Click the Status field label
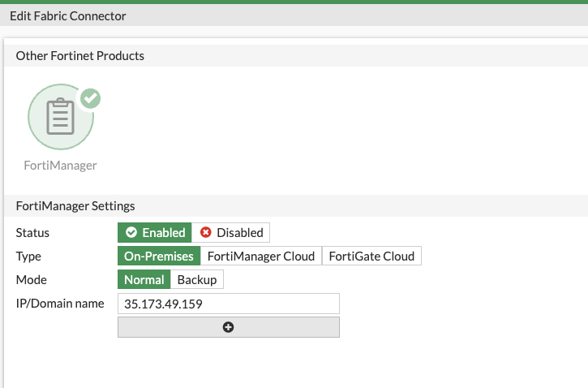The height and width of the screenshot is (388, 588). point(32,233)
